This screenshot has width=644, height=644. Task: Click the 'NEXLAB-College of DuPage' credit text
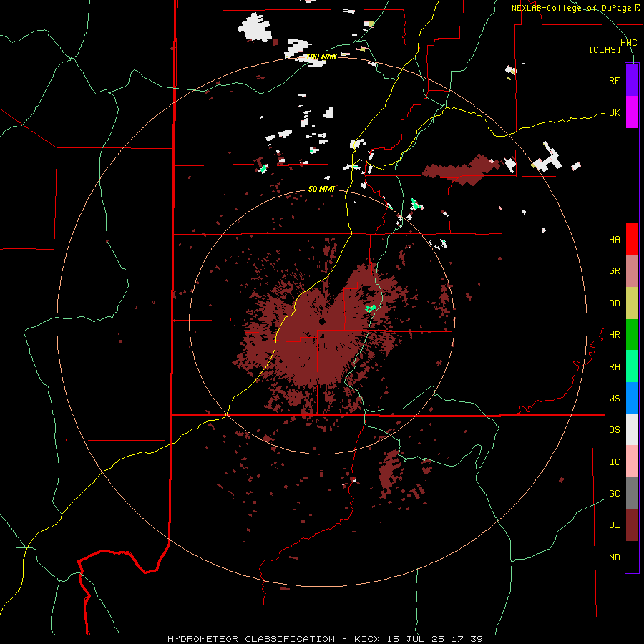click(571, 8)
